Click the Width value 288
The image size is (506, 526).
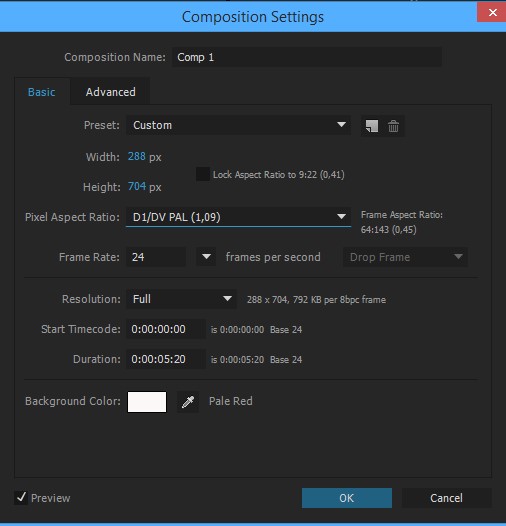click(x=137, y=156)
